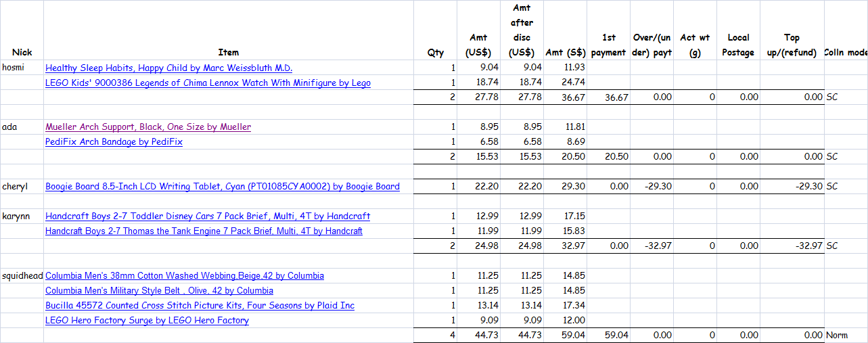The image size is (868, 343).
Task: Click the squidhead nick cell
Action: (x=22, y=276)
